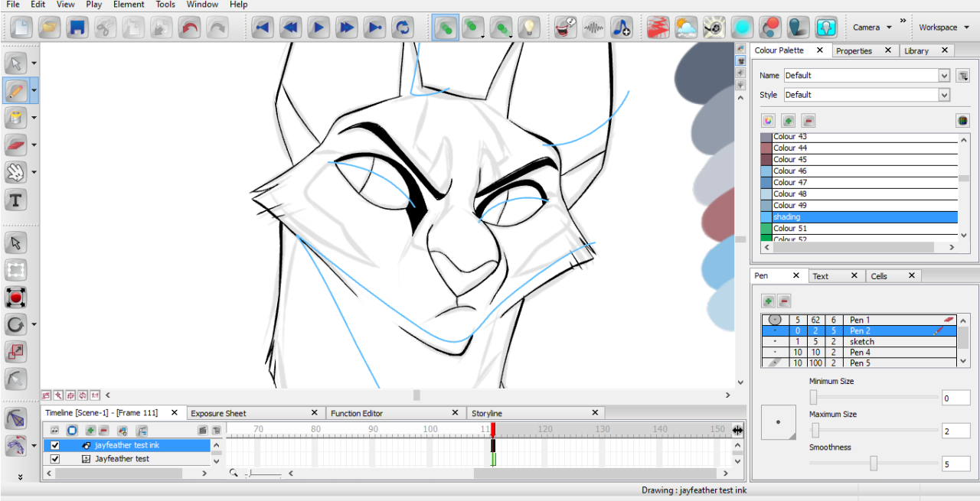Jump to the last frame
The width and height of the screenshot is (980, 501).
click(x=374, y=28)
